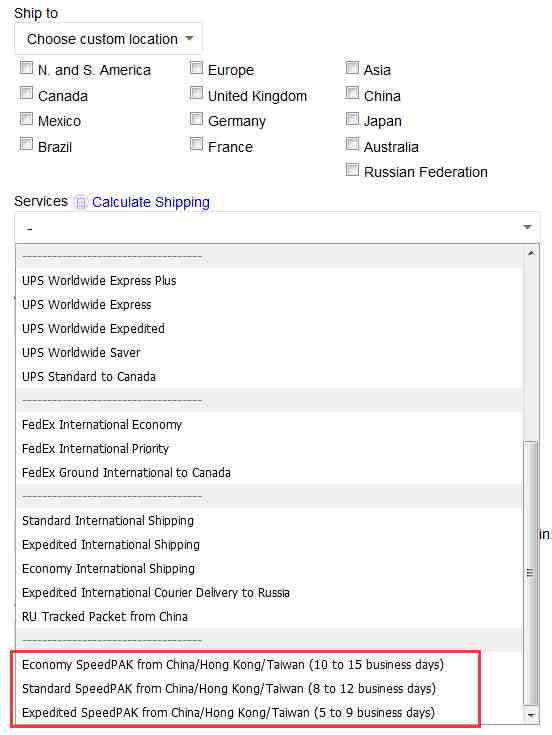Pick Expedited SpeedPAK 5 to 9 days

click(x=269, y=712)
